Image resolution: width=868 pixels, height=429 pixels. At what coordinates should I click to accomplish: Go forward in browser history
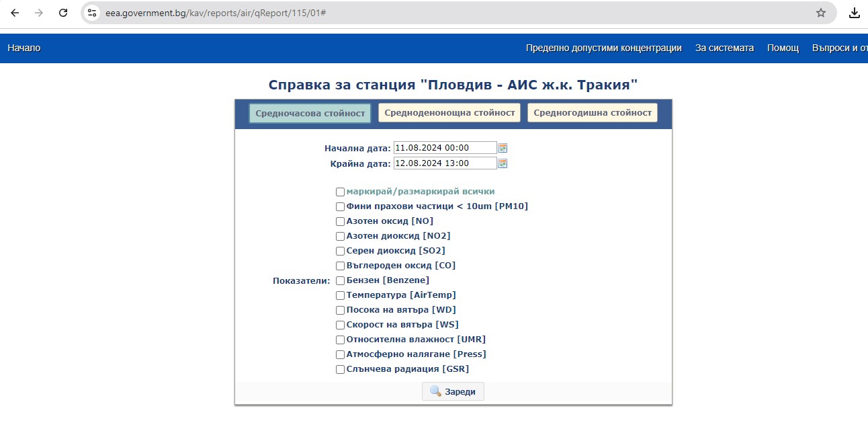39,13
